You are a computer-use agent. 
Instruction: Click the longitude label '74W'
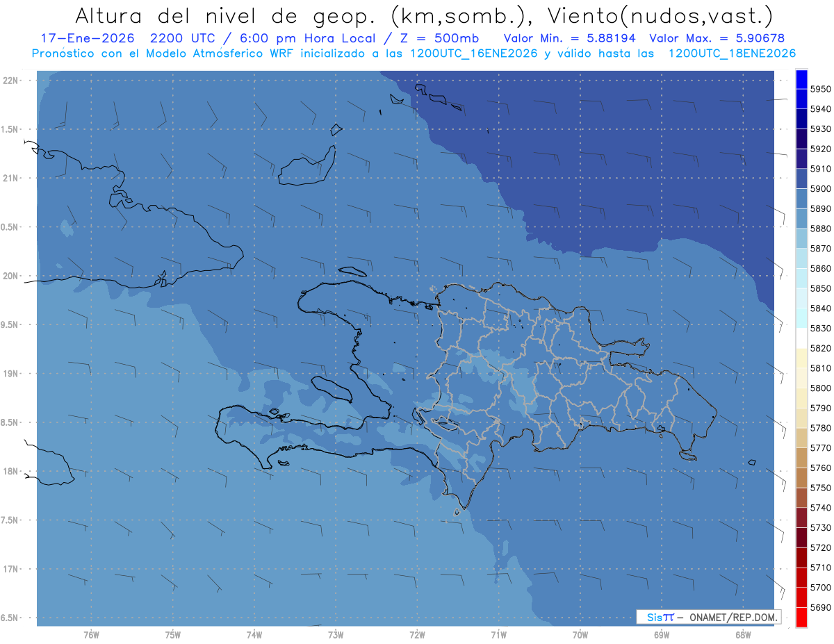click(254, 635)
